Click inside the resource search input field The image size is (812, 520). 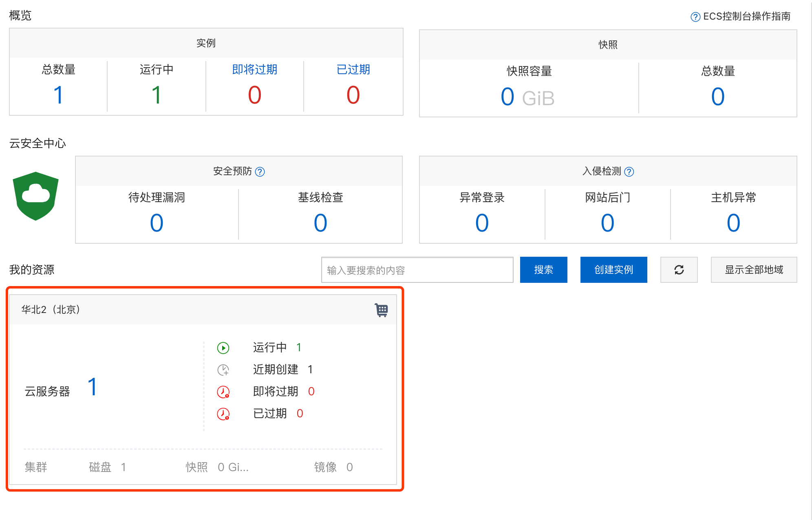point(417,269)
